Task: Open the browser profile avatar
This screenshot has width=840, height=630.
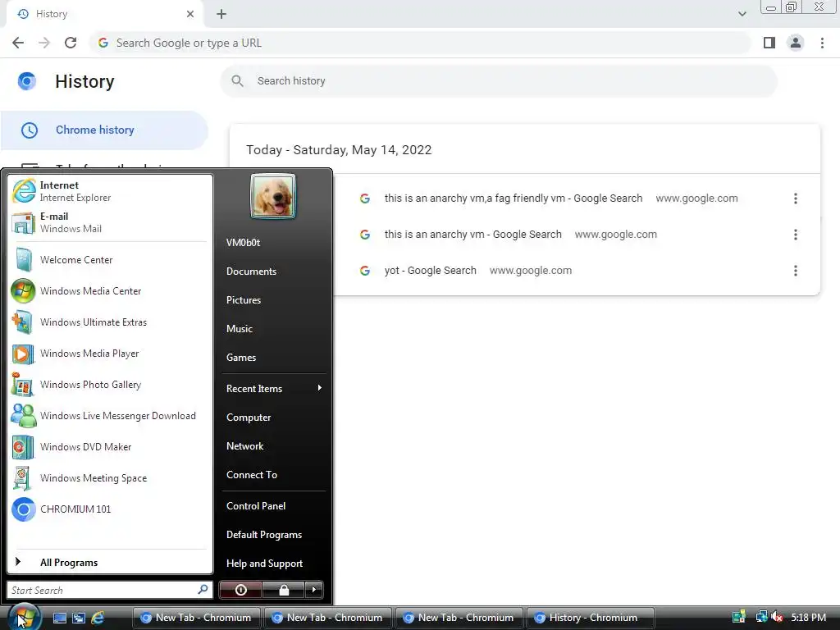Action: click(x=796, y=43)
